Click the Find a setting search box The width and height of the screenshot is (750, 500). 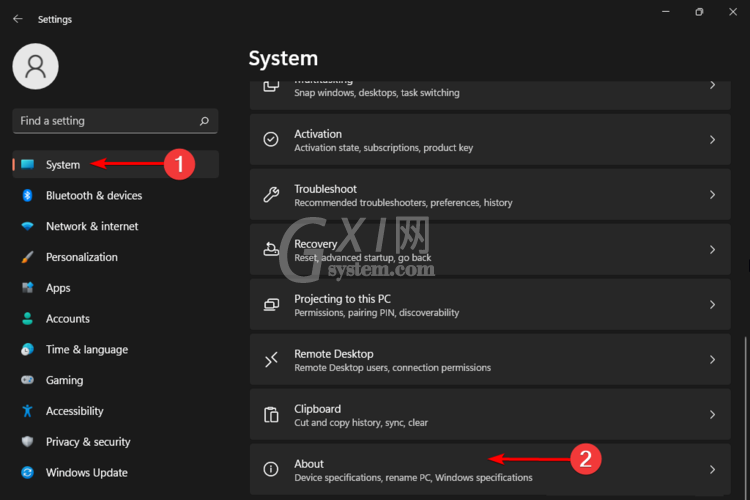pos(115,121)
